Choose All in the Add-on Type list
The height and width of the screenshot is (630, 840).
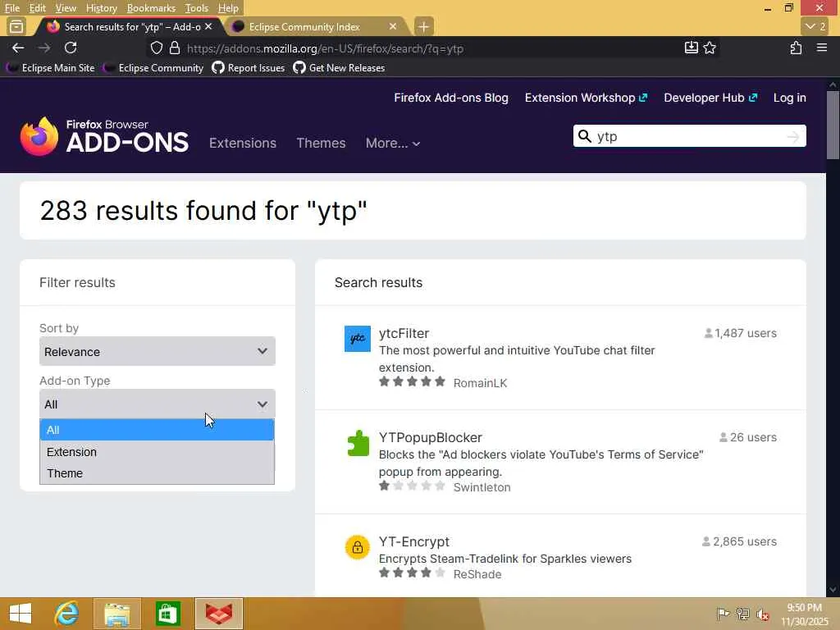[x=157, y=430]
